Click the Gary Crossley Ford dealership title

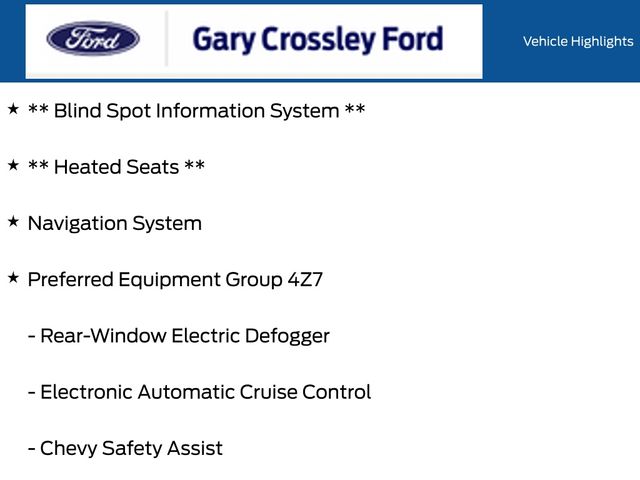pos(318,40)
